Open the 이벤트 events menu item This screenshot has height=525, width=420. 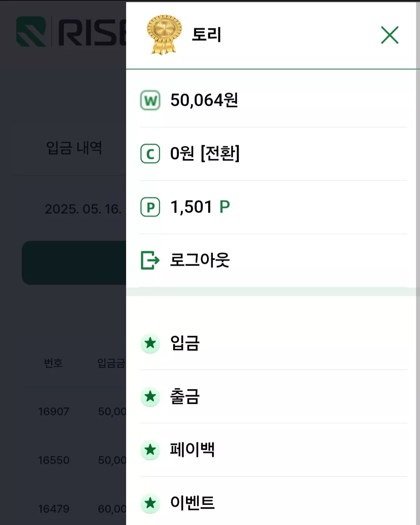coord(273,502)
